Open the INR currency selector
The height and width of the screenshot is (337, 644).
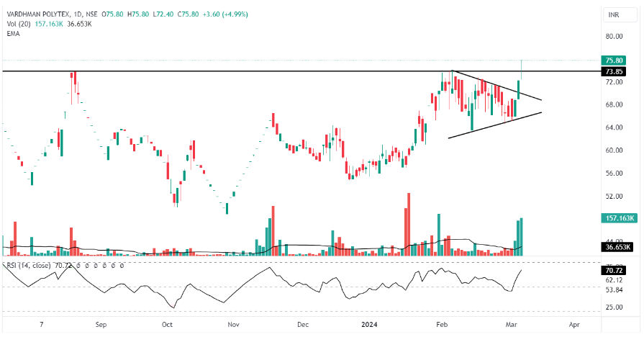(614, 14)
